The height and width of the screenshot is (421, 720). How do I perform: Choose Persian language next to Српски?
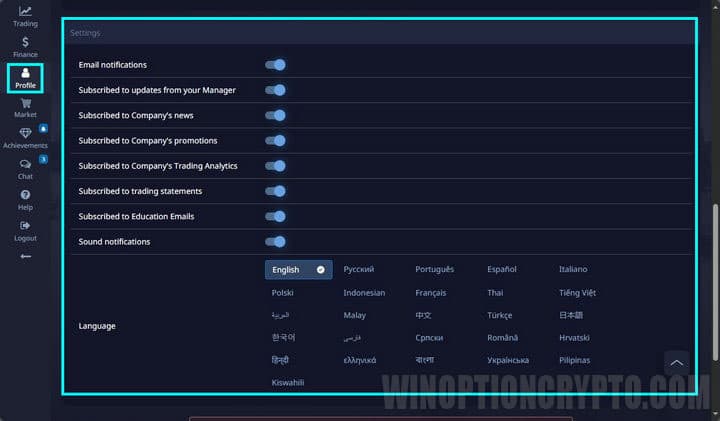[352, 338]
